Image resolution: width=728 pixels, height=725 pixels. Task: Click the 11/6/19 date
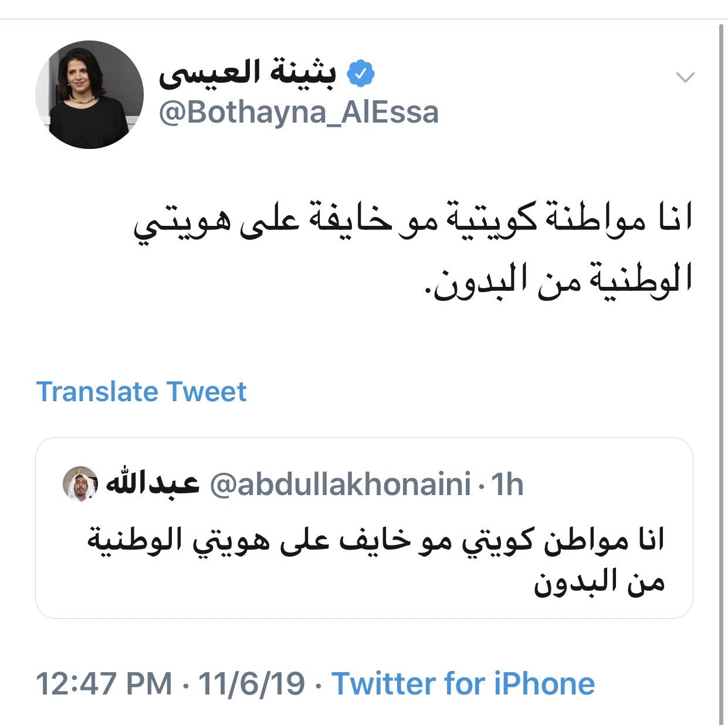(252, 684)
